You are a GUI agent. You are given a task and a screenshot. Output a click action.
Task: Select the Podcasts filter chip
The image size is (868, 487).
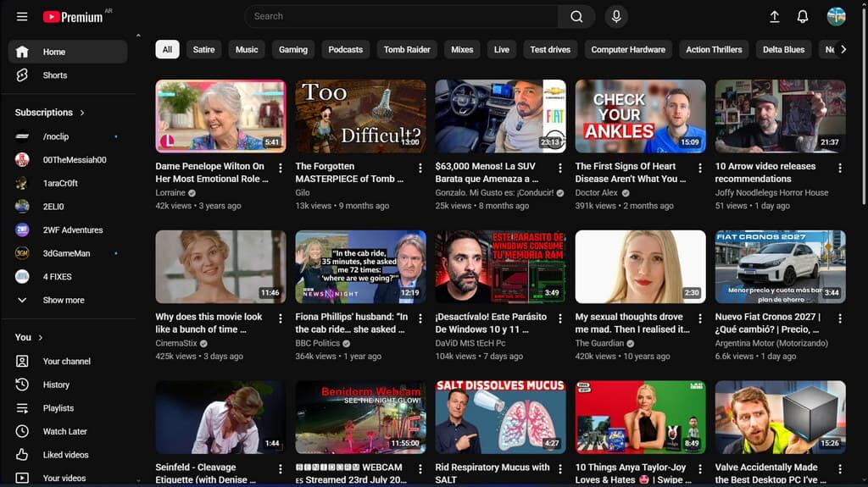point(346,49)
